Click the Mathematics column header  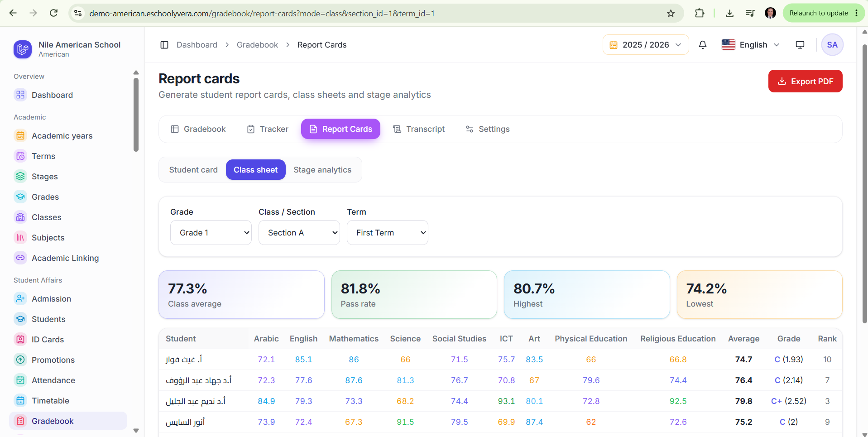tap(354, 339)
